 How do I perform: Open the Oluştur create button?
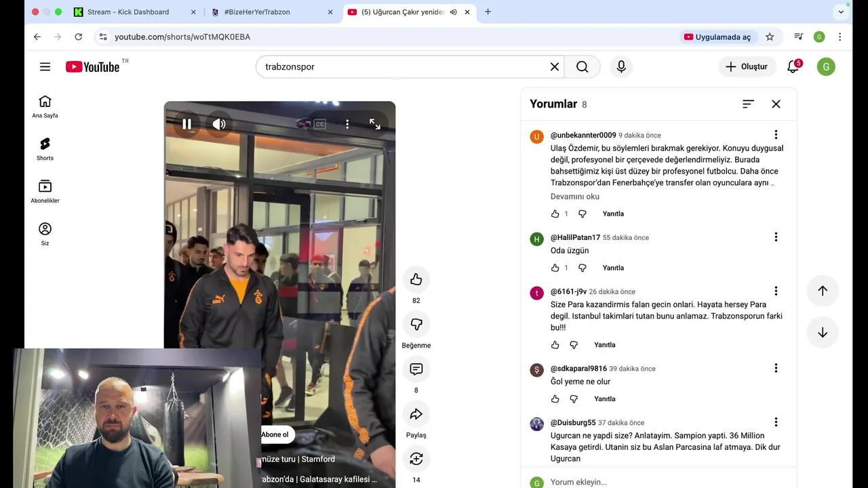747,66
